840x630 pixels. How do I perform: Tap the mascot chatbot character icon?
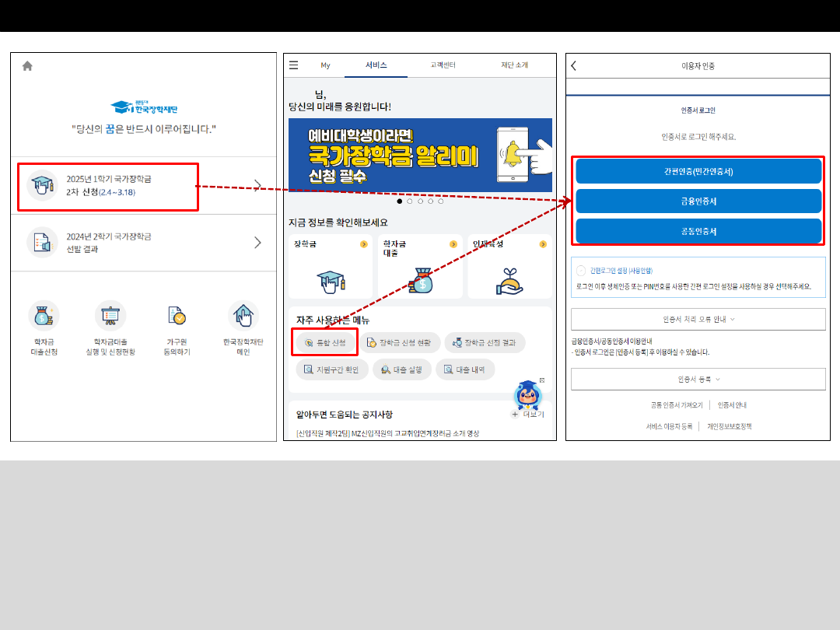point(528,397)
